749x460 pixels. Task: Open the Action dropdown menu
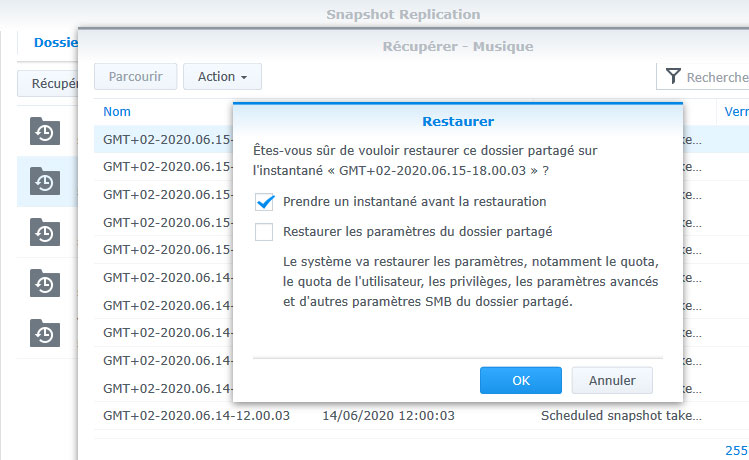click(222, 76)
